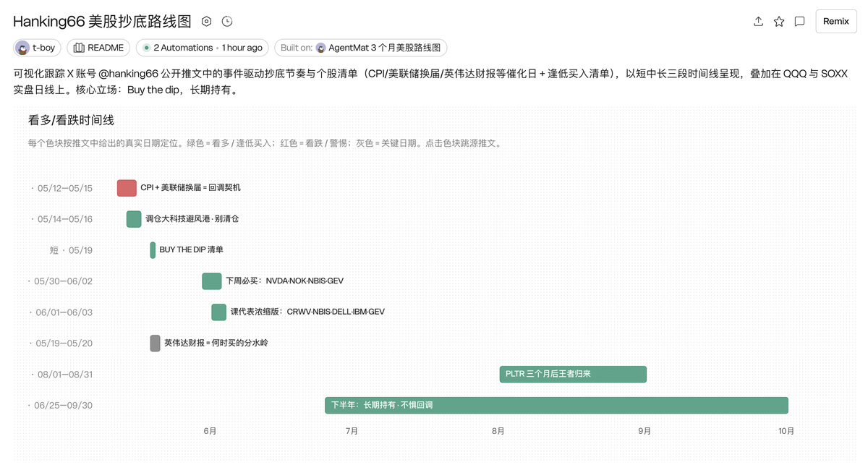Click green block for 调仓大科技避风港
This screenshot has width=868, height=465.
(x=134, y=219)
